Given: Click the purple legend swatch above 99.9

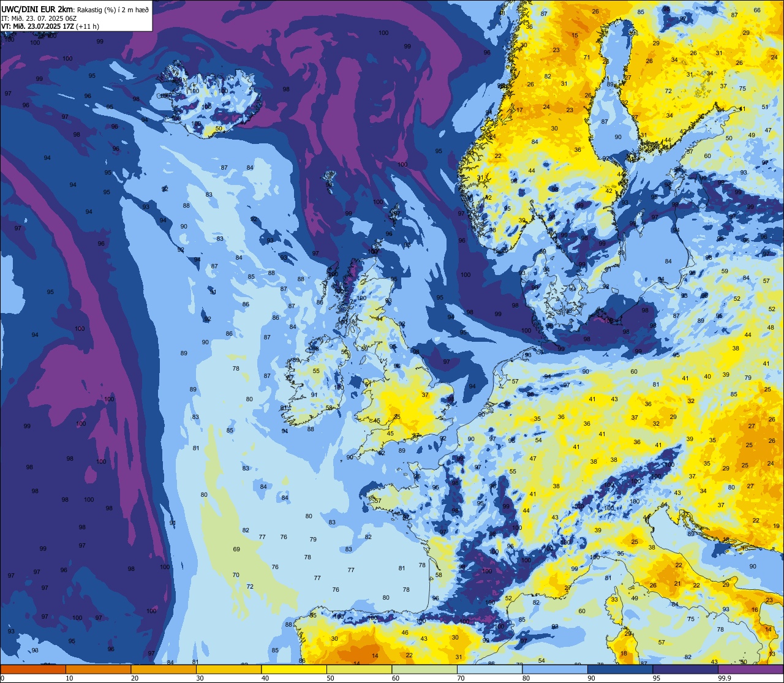Looking at the screenshot, I should point(750,669).
